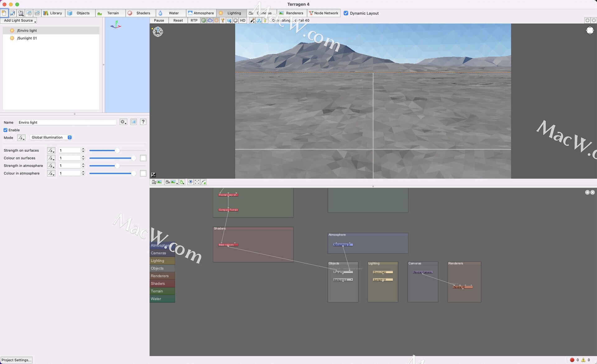Click the new project file icon
This screenshot has height=364, width=597.
[4, 13]
